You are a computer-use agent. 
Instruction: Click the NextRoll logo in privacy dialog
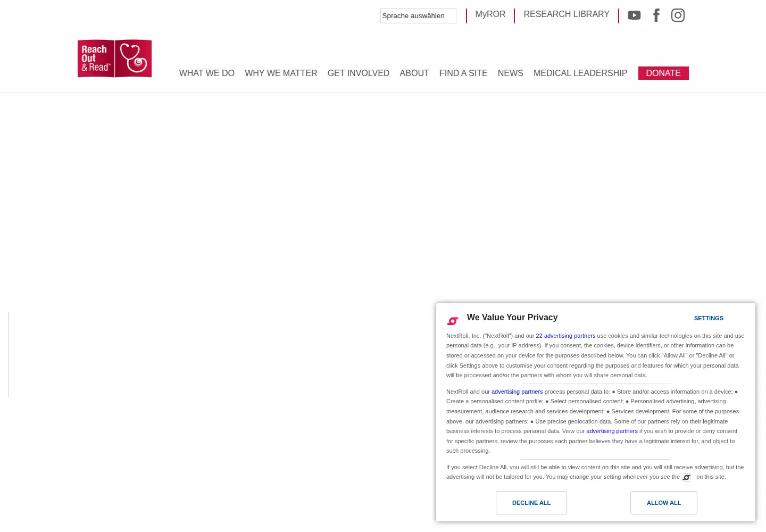click(453, 321)
